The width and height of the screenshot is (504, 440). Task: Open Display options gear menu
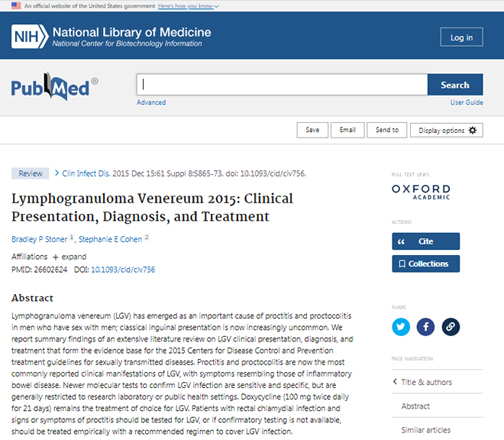pyautogui.click(x=446, y=130)
